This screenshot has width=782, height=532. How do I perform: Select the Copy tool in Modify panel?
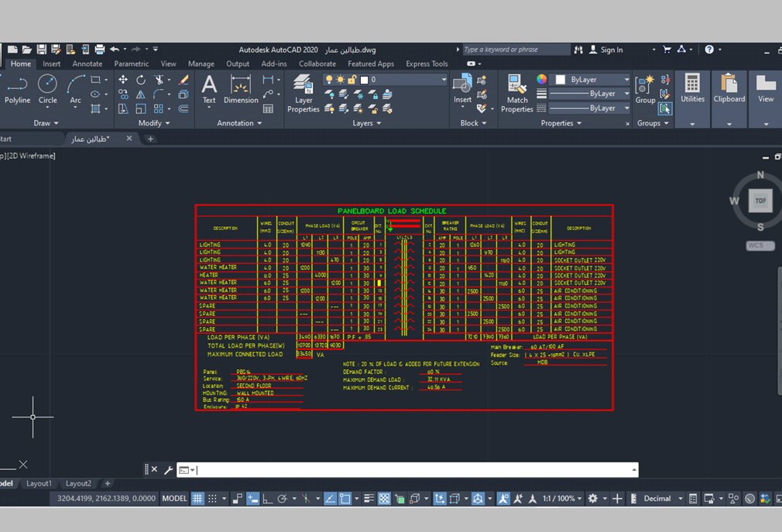123,94
